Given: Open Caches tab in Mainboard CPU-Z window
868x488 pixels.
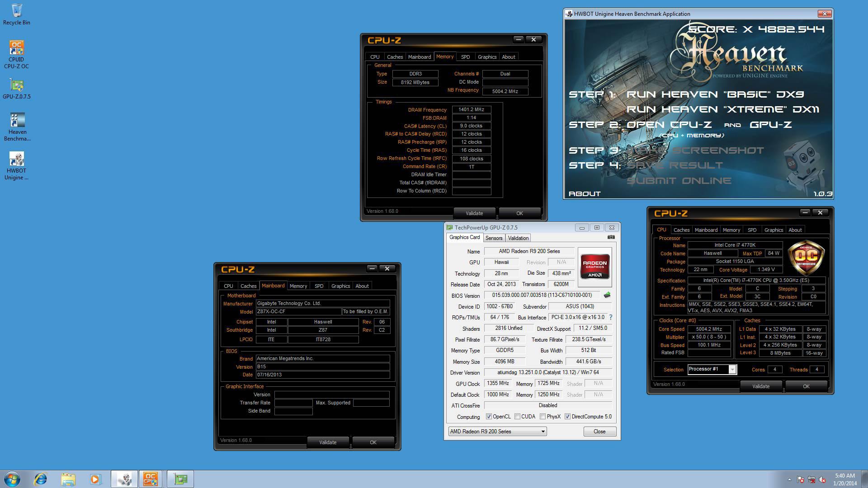Looking at the screenshot, I should (248, 286).
